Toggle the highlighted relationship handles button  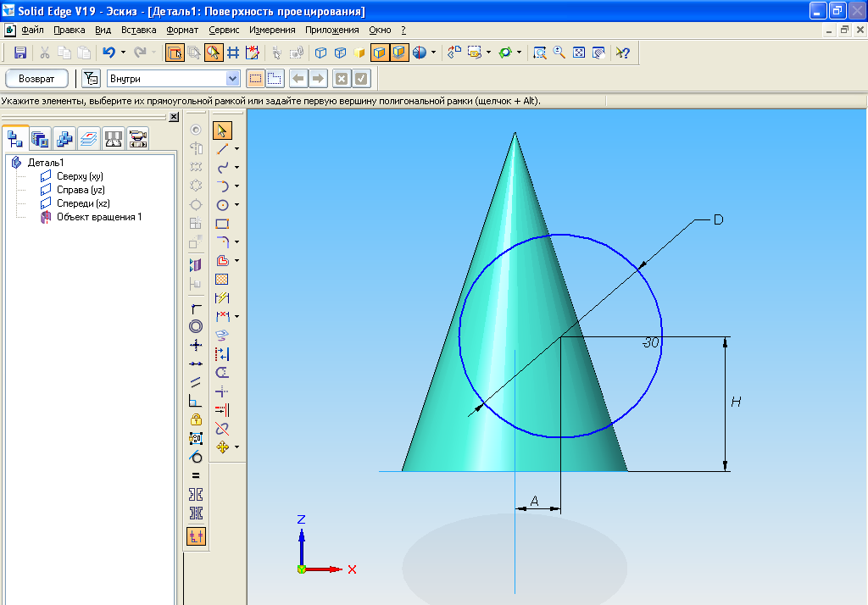click(x=196, y=536)
